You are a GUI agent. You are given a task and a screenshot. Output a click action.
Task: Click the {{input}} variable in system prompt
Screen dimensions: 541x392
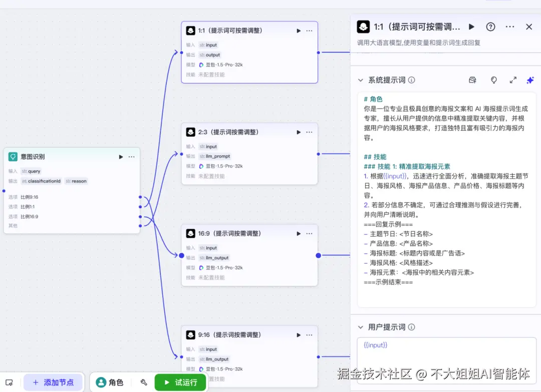tap(395, 176)
